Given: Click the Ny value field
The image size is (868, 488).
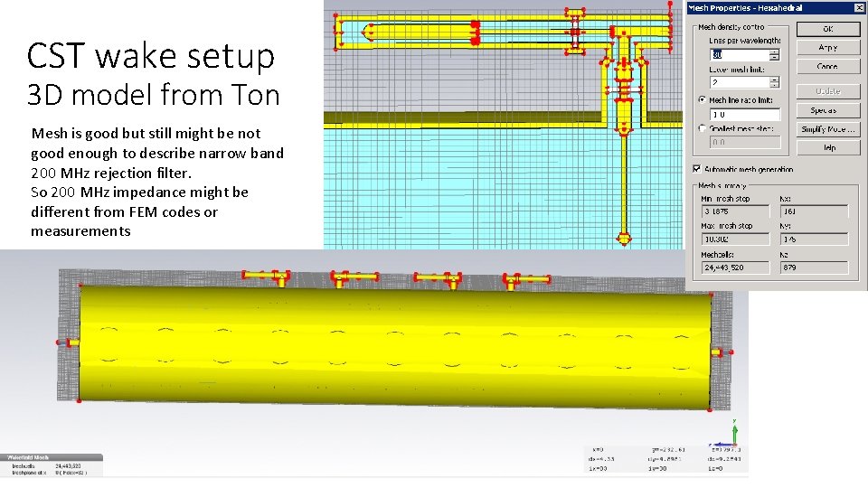Looking at the screenshot, I should [815, 239].
